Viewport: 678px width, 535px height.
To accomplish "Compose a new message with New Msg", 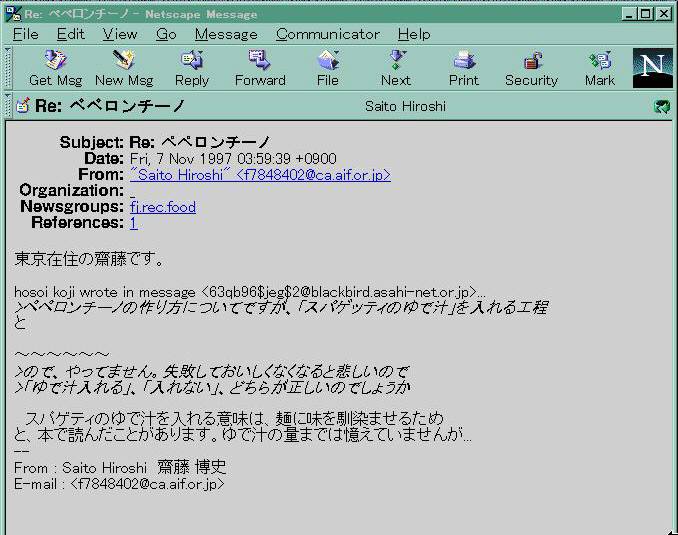I will 124,68.
